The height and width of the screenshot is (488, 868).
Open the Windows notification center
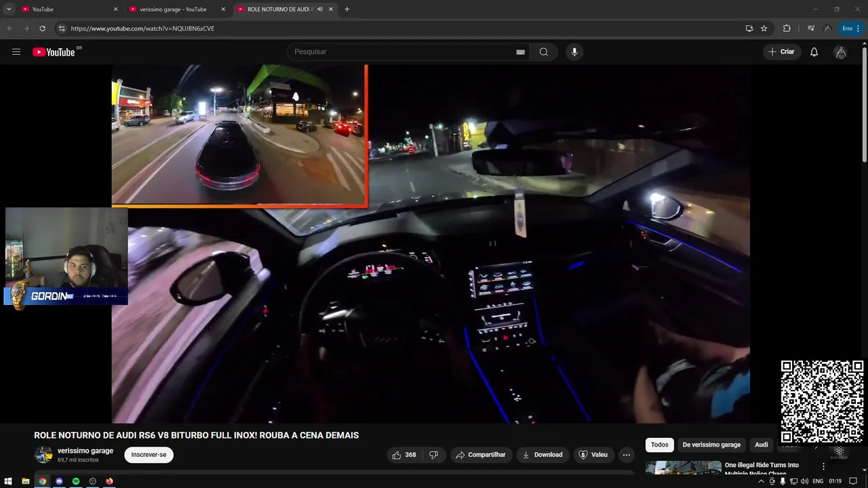coord(853,481)
